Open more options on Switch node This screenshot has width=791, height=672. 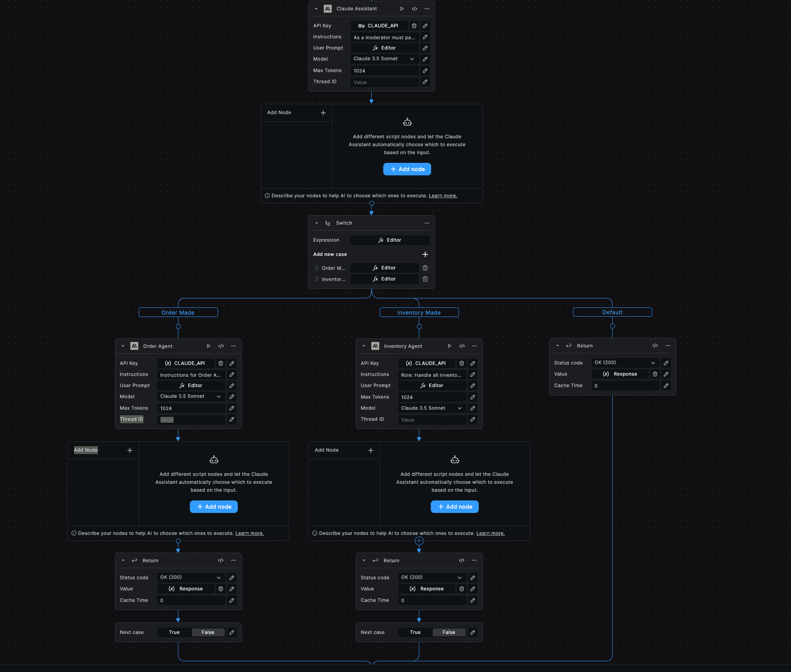tap(427, 223)
